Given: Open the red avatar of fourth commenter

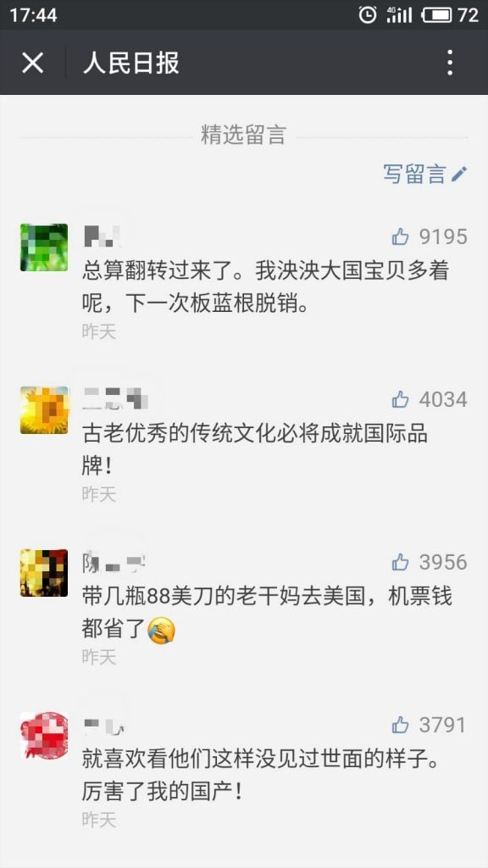Looking at the screenshot, I should point(44,736).
